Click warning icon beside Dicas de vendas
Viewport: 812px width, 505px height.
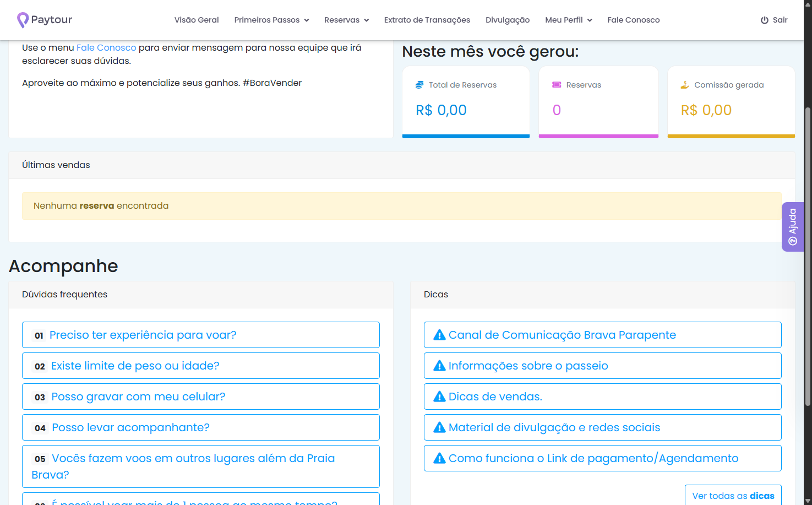coord(439,397)
